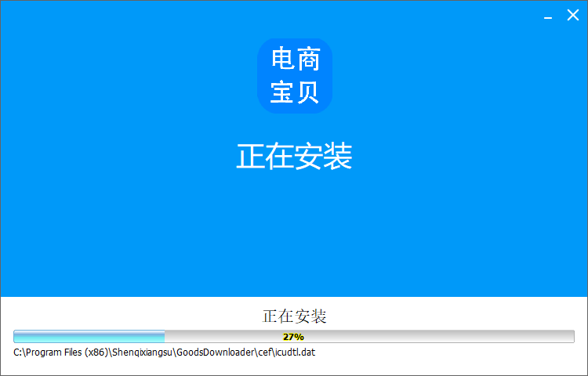Click the white panel right of the status label

pos(470,316)
